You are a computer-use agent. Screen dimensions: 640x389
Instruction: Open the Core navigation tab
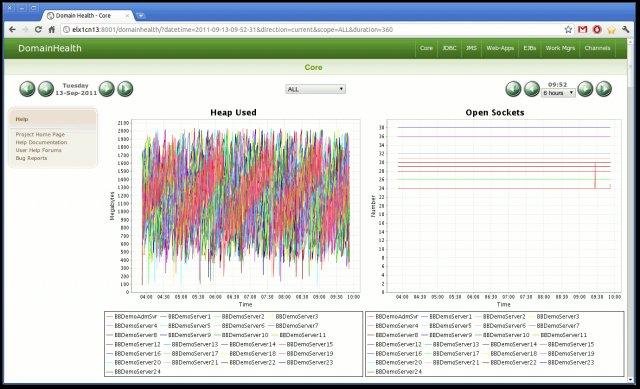(x=426, y=48)
